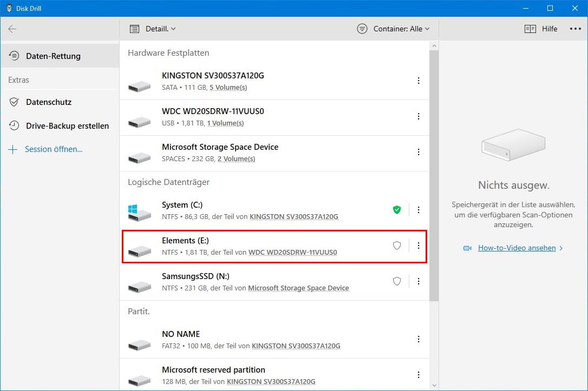Open the three-dot overflow menu in top bar
This screenshot has width=588, height=391.
575,29
